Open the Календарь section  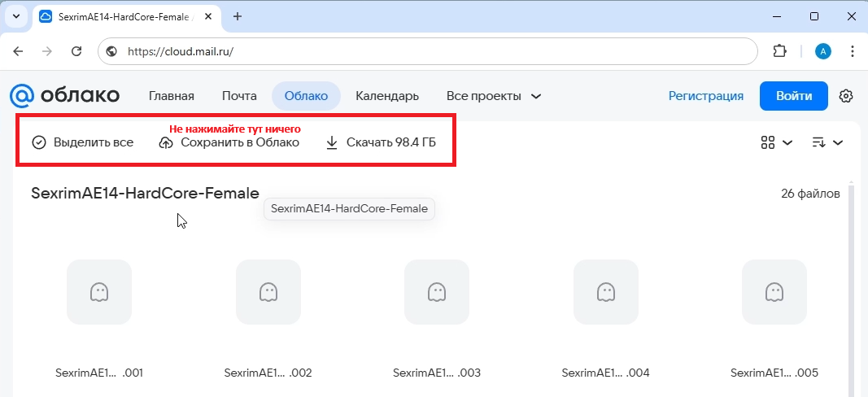(x=387, y=96)
